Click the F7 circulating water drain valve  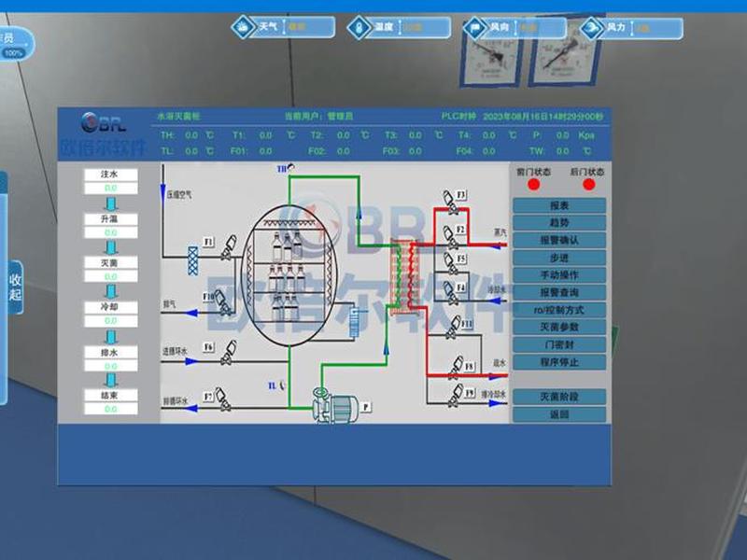pyautogui.click(x=222, y=399)
